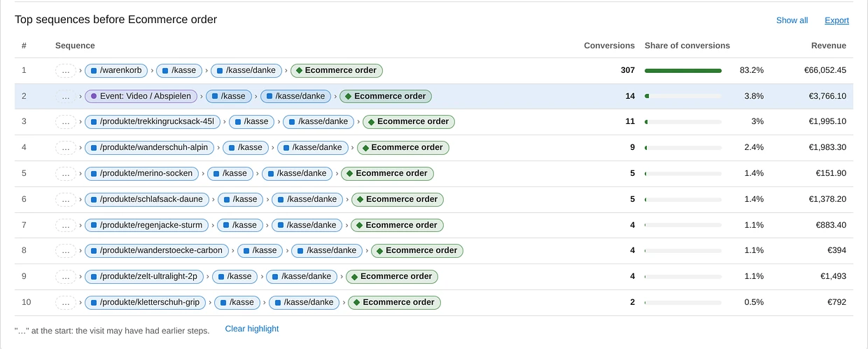Expand the ellipsis chip in row 8
The width and height of the screenshot is (868, 349).
pos(66,250)
